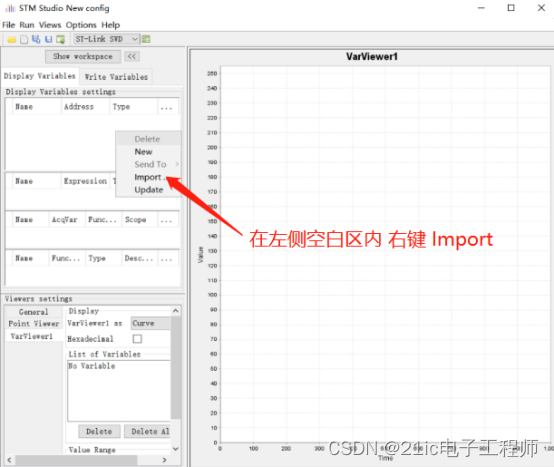
Task: Click scroll-down arrow in viewers settings panel
Action: pyautogui.click(x=176, y=449)
